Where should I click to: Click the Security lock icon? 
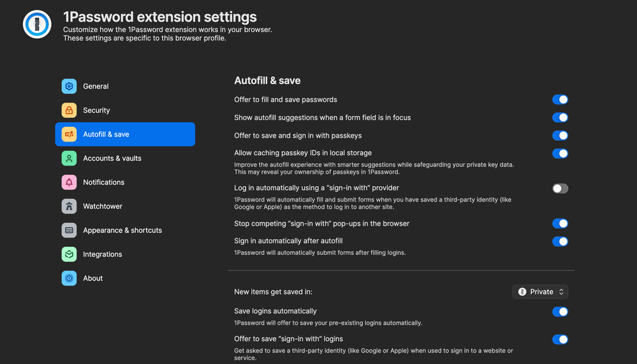pos(69,110)
